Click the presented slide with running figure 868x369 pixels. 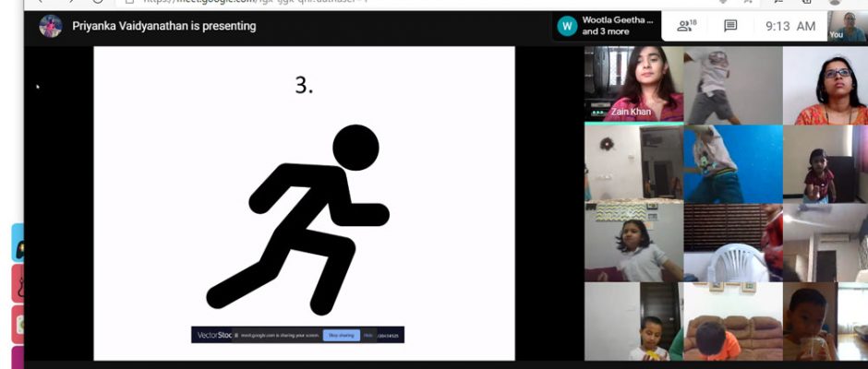(304, 203)
